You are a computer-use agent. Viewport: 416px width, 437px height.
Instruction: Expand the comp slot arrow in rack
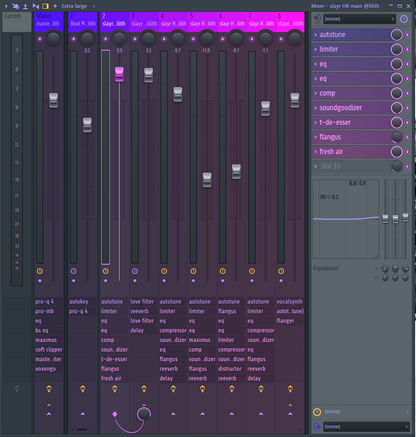(316, 93)
